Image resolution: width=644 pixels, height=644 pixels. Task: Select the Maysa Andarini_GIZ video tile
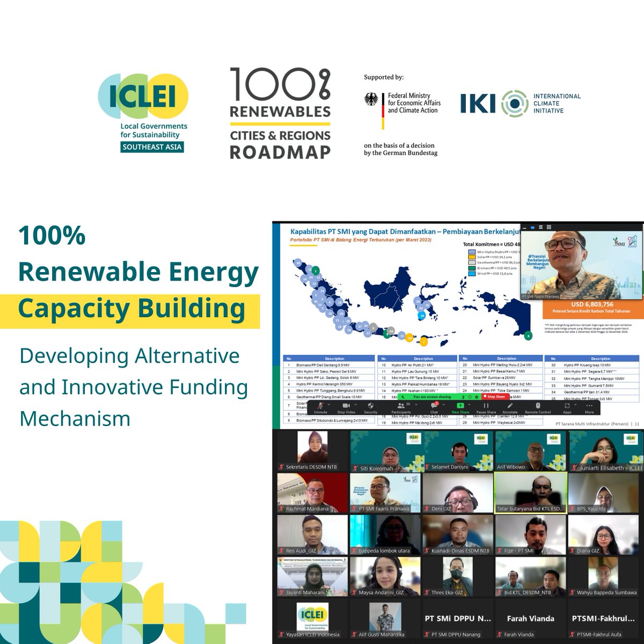pyautogui.click(x=385, y=577)
